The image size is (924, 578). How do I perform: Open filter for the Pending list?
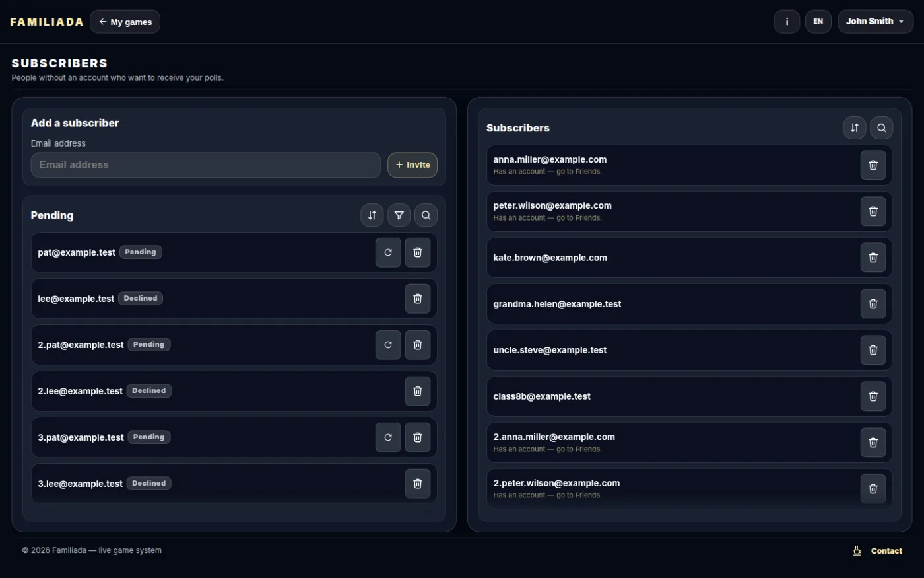tap(399, 215)
